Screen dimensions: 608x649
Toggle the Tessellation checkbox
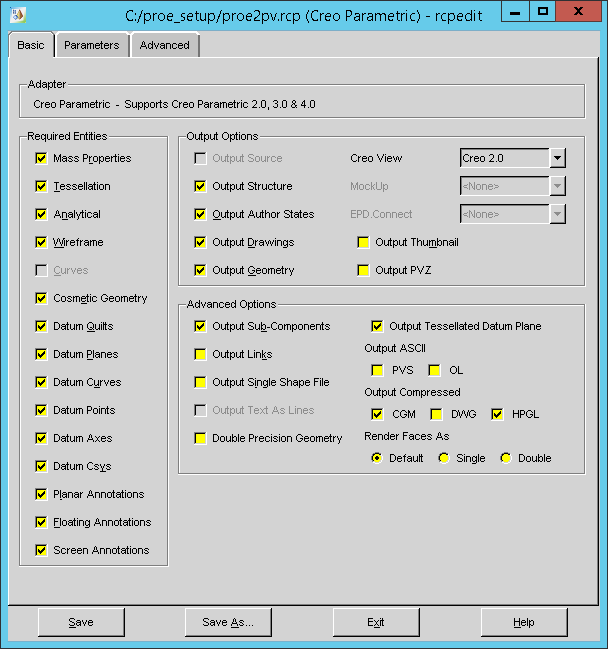tap(41, 186)
